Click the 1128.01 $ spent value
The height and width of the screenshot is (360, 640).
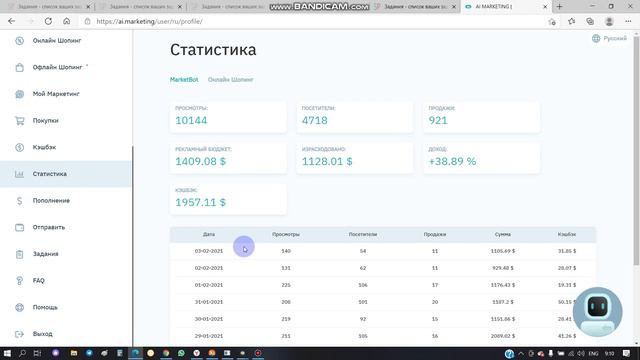click(x=327, y=161)
